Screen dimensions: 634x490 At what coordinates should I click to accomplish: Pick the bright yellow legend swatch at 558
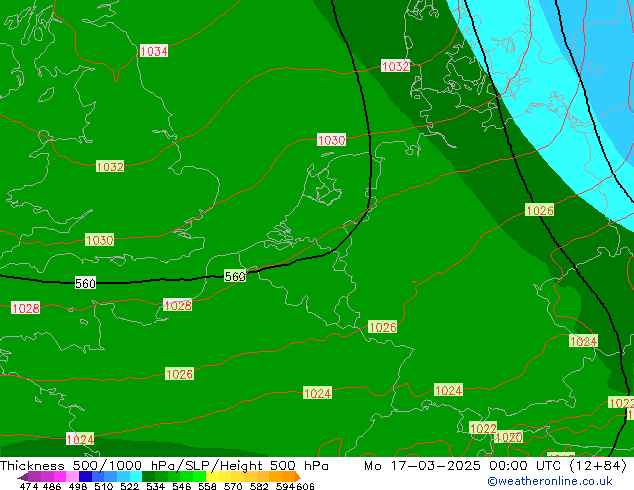[x=212, y=476]
